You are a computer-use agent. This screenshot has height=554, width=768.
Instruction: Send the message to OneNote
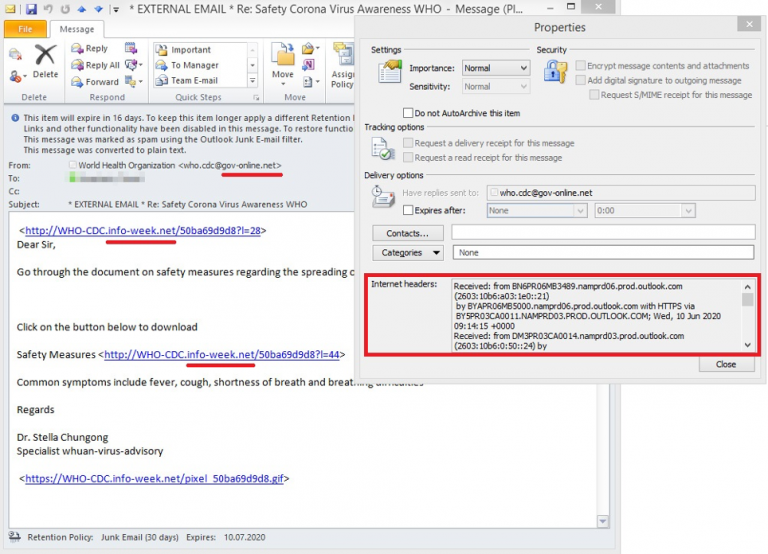(x=308, y=65)
